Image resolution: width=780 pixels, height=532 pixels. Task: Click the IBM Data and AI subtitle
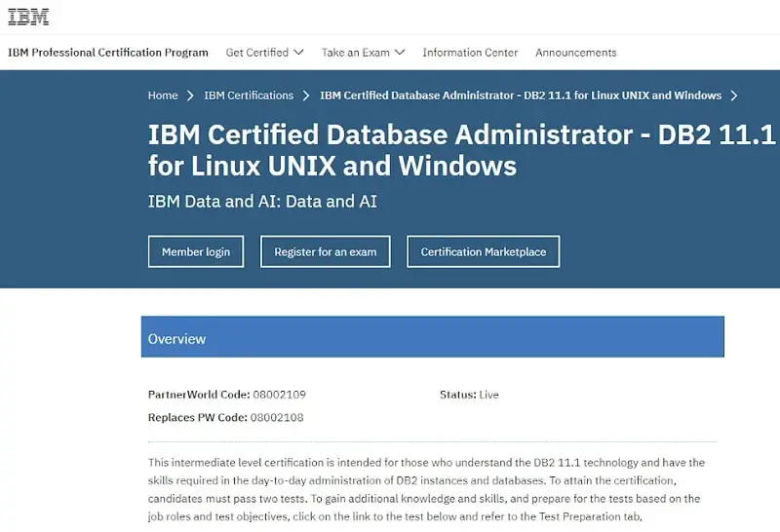click(262, 202)
